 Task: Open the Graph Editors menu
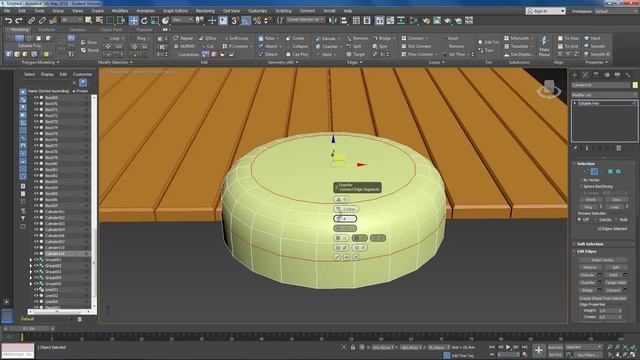[176, 11]
